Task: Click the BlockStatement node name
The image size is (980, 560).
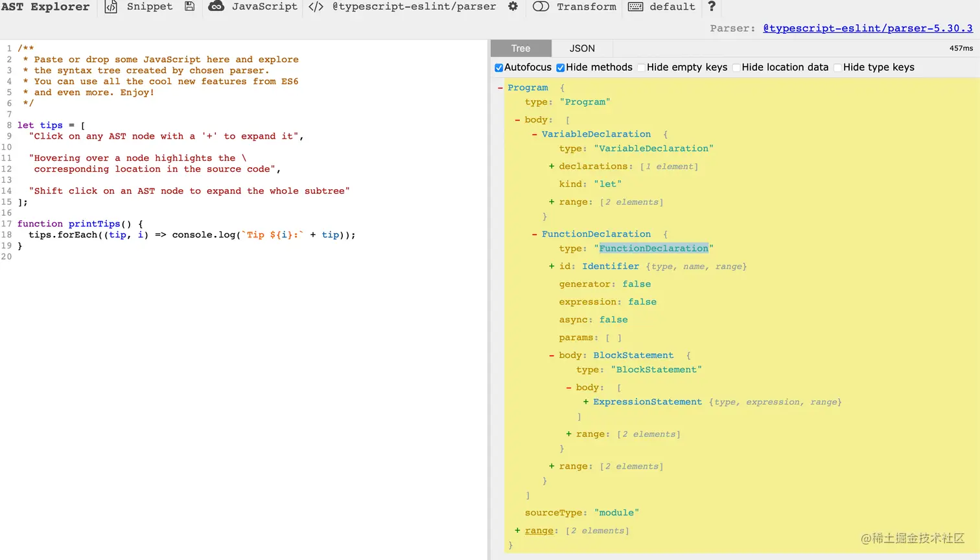Action: [x=633, y=355]
